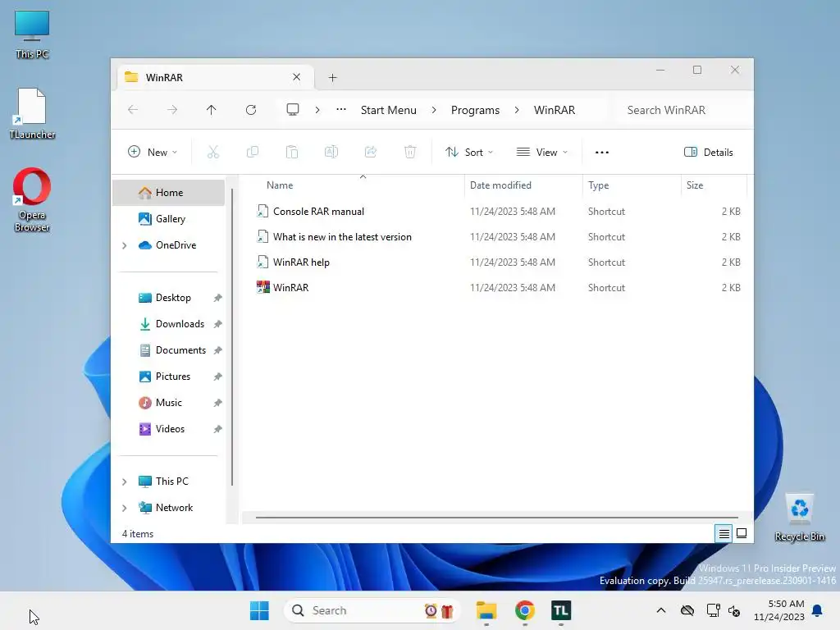Click the Start Menu breadcrumb

click(388, 110)
